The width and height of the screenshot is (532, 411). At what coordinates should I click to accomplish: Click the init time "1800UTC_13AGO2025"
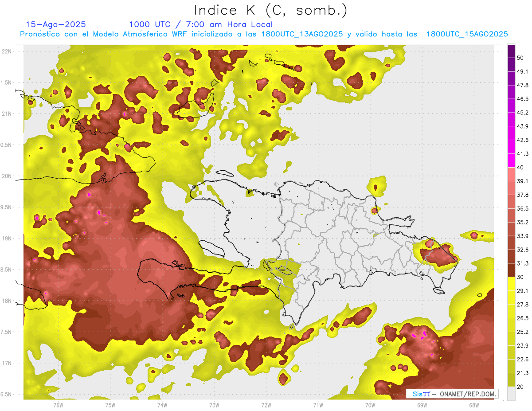(x=302, y=34)
